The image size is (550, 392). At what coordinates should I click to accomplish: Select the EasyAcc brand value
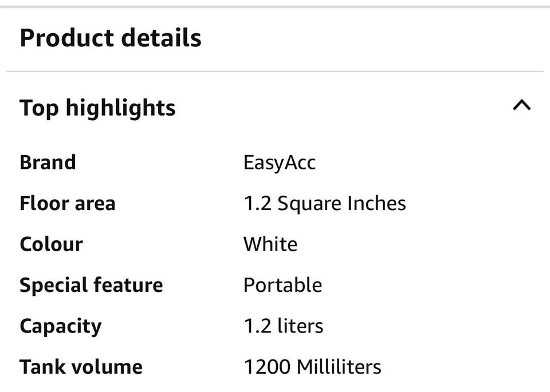(279, 163)
